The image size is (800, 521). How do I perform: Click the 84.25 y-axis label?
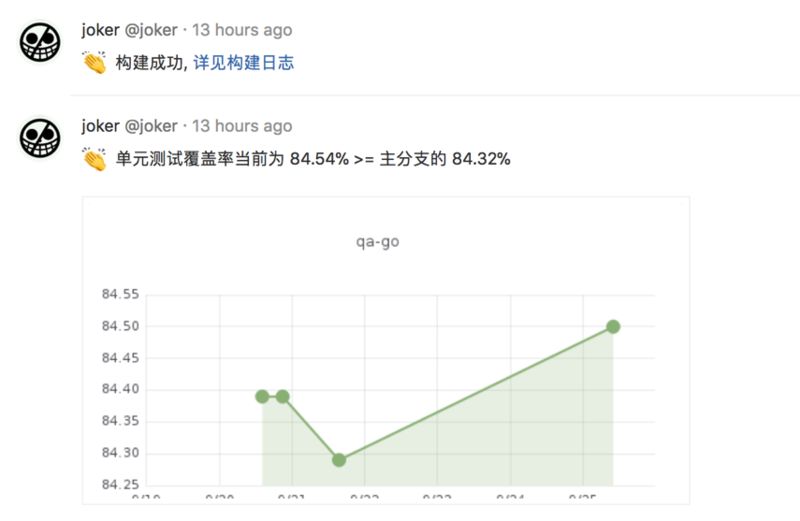120,484
